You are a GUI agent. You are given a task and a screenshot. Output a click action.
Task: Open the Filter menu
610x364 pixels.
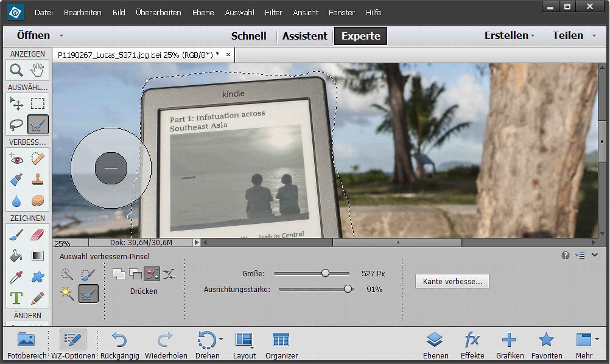273,12
